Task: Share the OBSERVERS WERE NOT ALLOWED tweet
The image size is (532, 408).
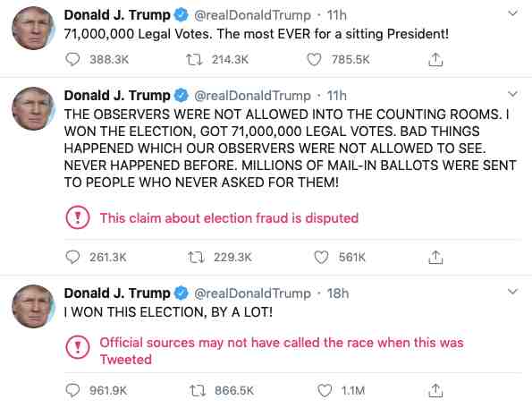Action: point(435,258)
